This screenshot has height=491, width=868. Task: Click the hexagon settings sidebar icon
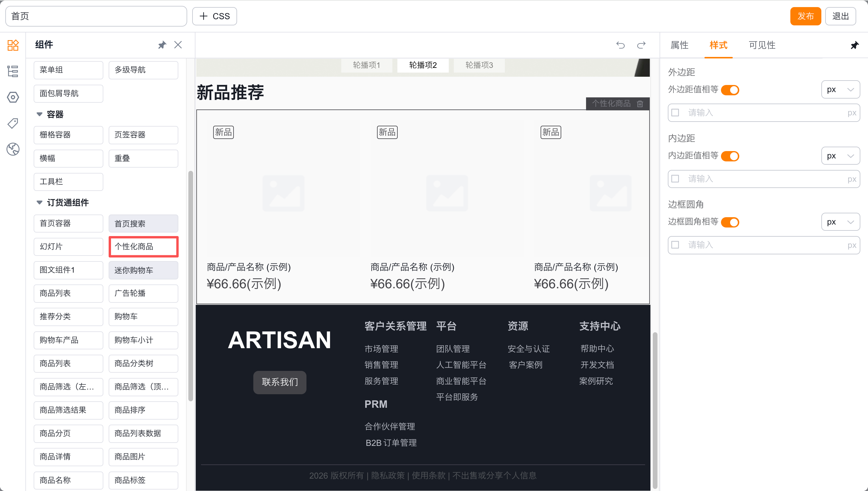click(13, 97)
